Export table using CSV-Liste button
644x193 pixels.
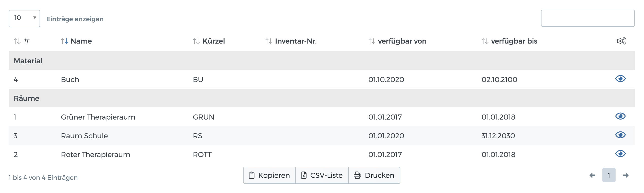pos(322,175)
